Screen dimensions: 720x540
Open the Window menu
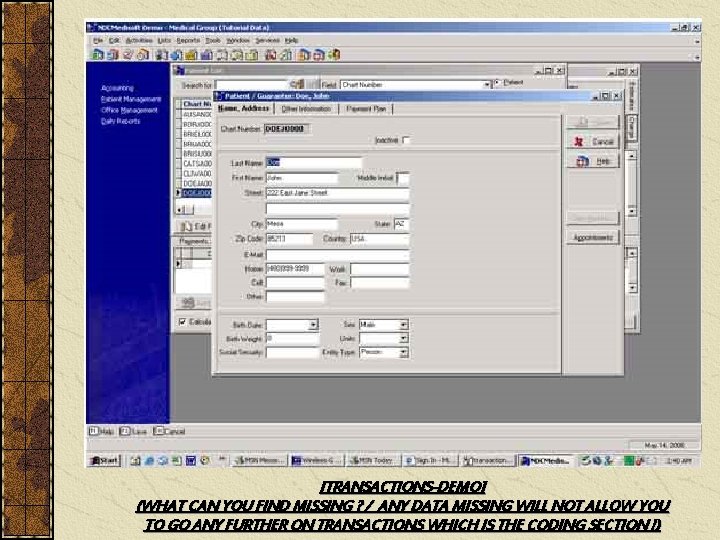(238, 40)
